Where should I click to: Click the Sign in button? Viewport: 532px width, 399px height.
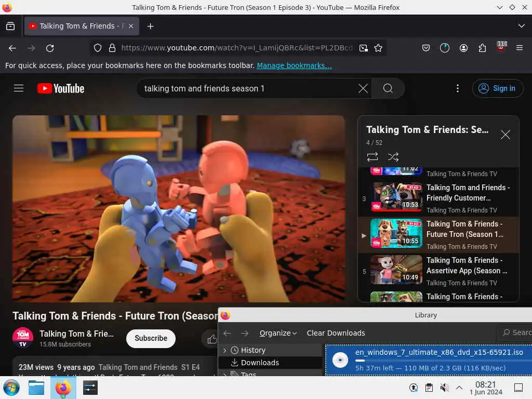(497, 88)
